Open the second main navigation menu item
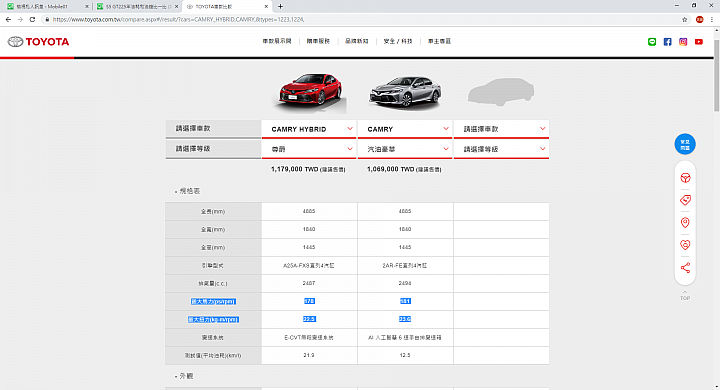The height and width of the screenshot is (390, 720). 318,41
